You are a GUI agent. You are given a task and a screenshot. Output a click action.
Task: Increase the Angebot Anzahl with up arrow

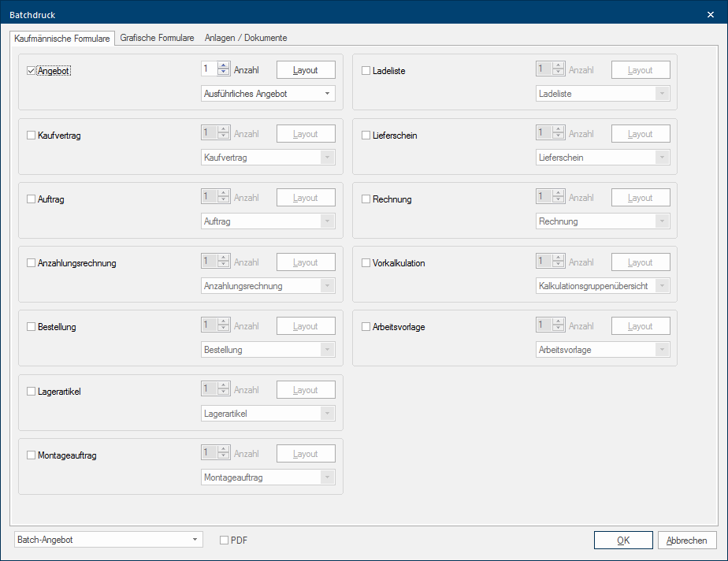pos(224,65)
